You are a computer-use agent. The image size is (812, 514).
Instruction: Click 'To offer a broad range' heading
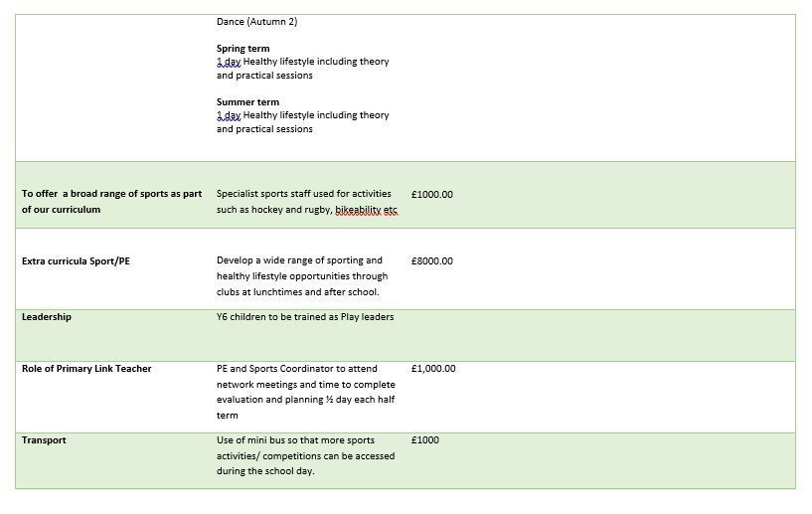pyautogui.click(x=112, y=202)
